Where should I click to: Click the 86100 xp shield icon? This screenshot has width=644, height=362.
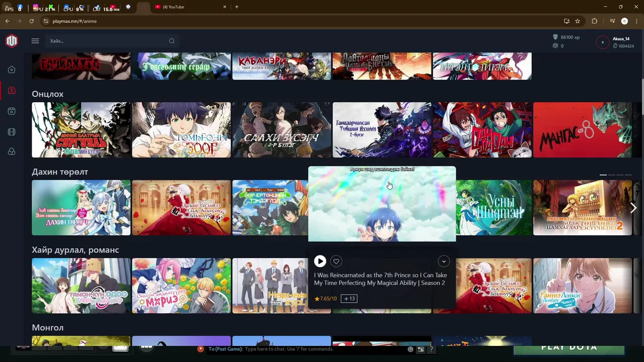coord(555,37)
